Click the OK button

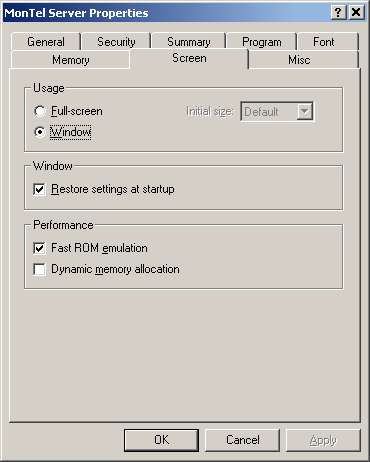point(161,440)
